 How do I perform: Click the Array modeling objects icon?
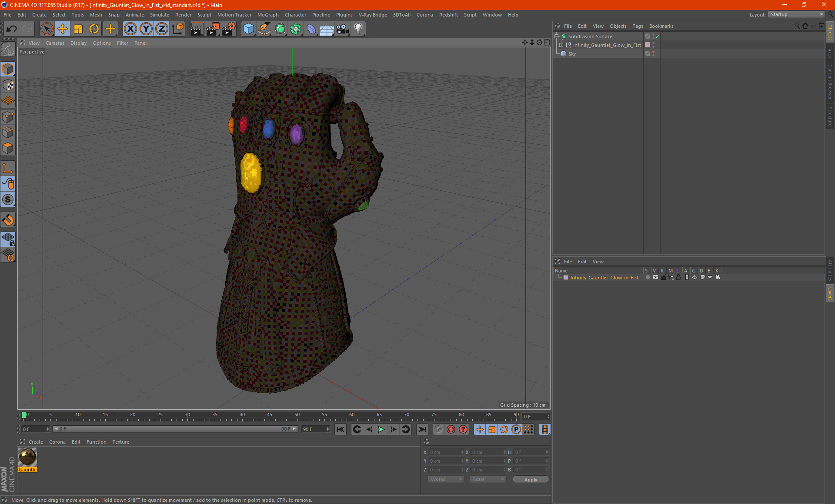(296, 29)
